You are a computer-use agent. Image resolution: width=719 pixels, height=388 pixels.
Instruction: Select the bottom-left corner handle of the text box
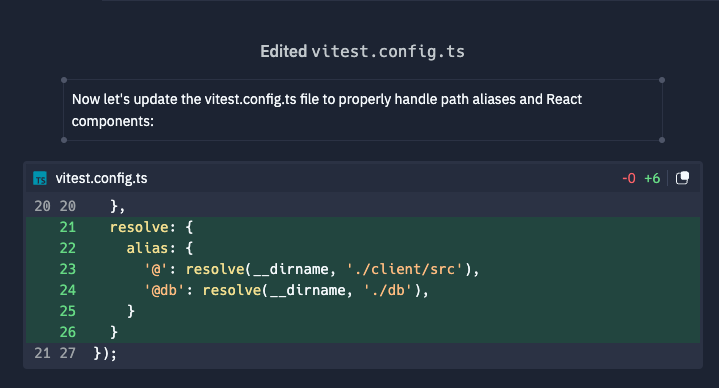(64, 140)
